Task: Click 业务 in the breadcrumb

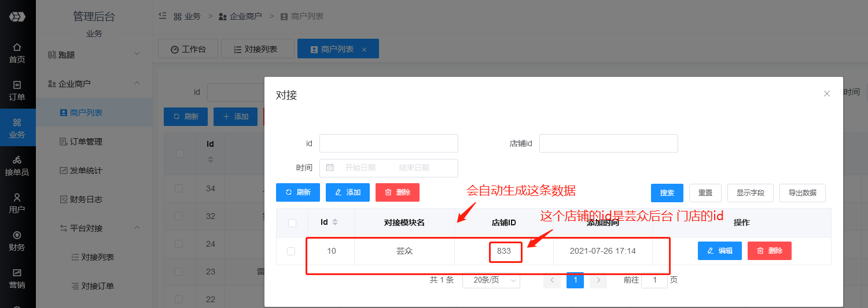Action: 187,16
